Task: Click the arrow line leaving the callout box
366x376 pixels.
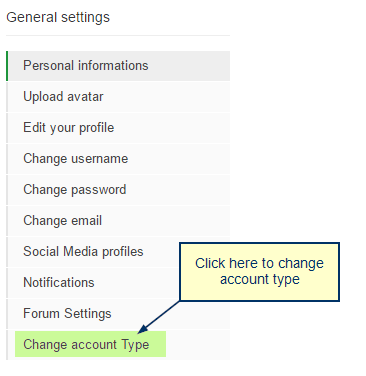Action: coord(162,314)
